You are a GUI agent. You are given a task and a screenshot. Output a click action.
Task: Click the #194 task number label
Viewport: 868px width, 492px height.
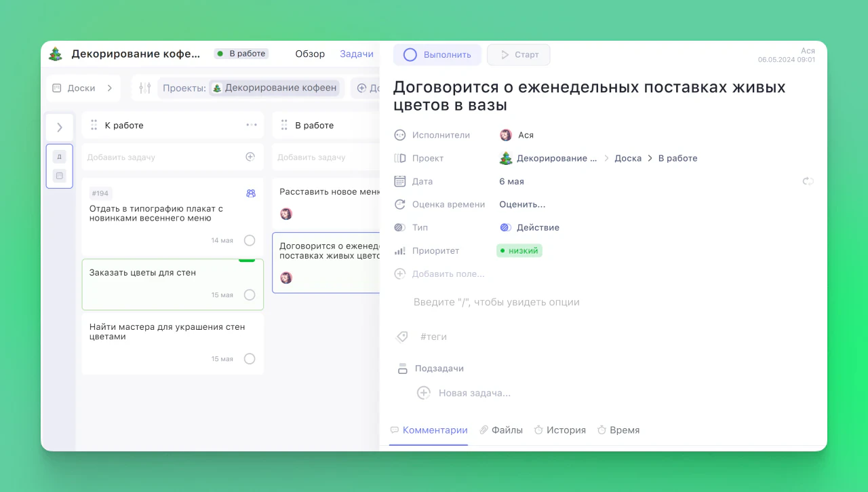(x=101, y=193)
